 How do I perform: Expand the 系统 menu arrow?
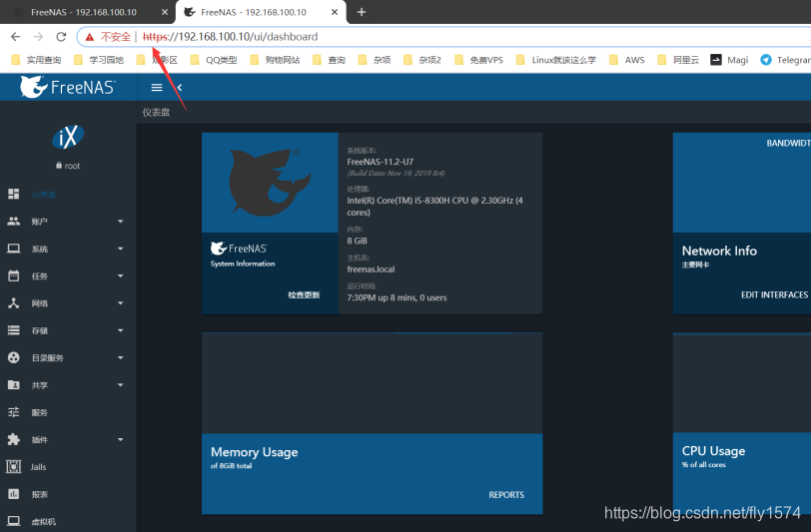(x=121, y=249)
